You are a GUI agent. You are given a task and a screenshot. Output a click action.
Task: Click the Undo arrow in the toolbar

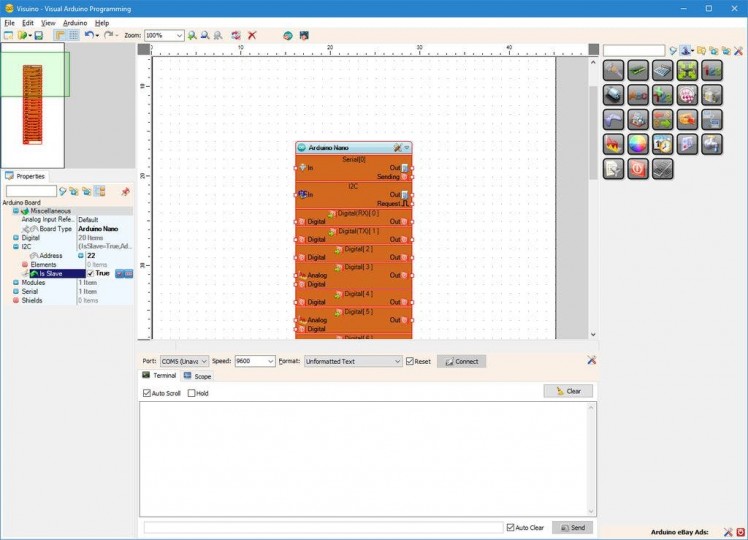click(88, 35)
